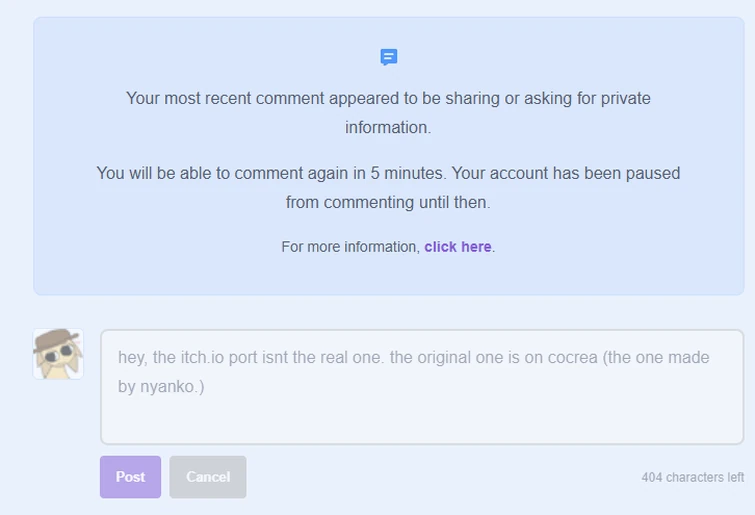Click the "For more information," text
The height and width of the screenshot is (515, 755).
(350, 247)
